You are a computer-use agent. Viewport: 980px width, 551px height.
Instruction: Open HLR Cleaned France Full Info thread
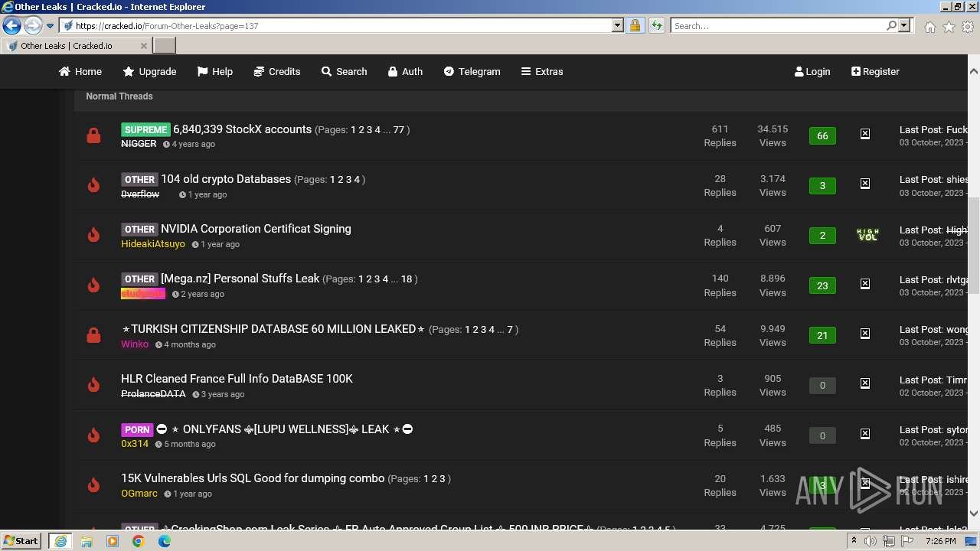tap(237, 379)
